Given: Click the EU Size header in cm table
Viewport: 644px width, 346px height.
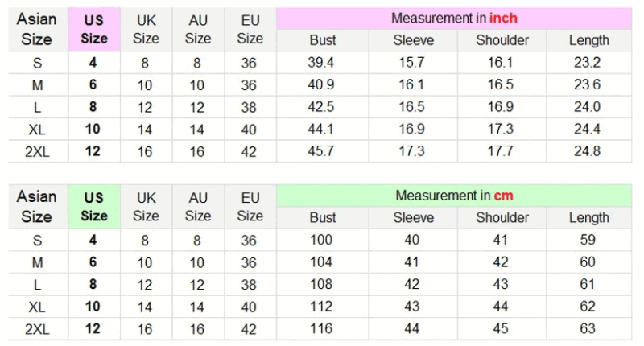Looking at the screenshot, I should click(x=250, y=207).
